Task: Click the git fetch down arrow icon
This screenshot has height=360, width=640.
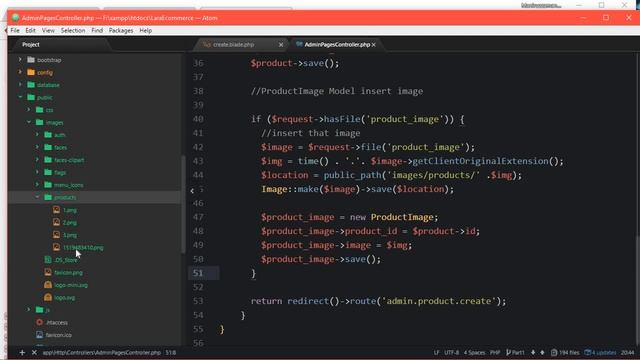Action: click(533, 352)
